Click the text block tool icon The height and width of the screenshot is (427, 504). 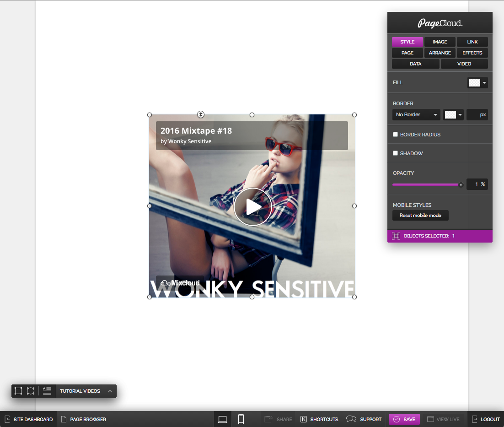tap(47, 391)
